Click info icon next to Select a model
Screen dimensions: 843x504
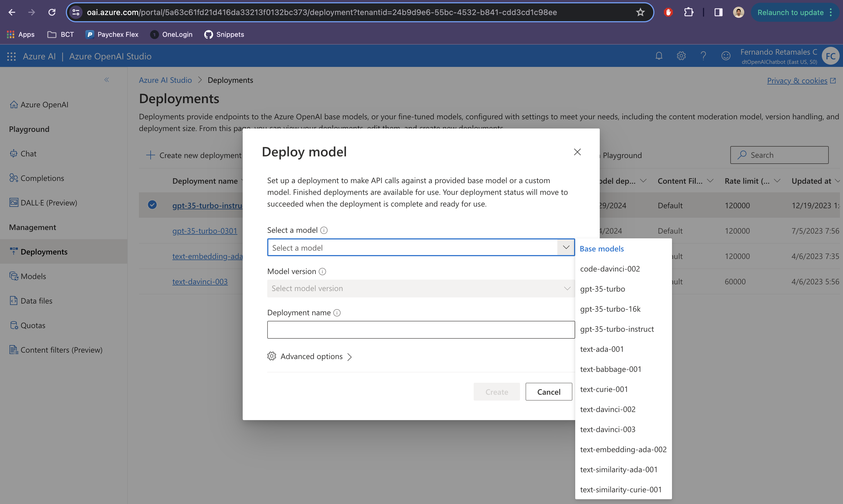click(x=324, y=230)
